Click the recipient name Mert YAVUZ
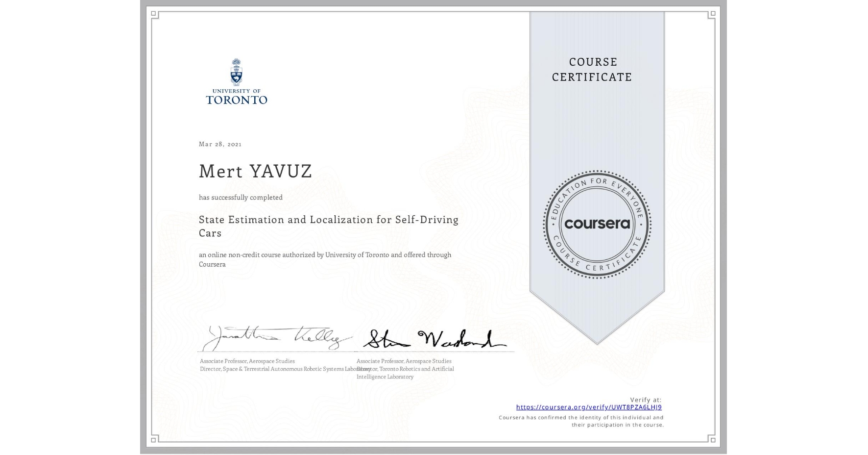Screen dimensions: 868x455 (255, 172)
